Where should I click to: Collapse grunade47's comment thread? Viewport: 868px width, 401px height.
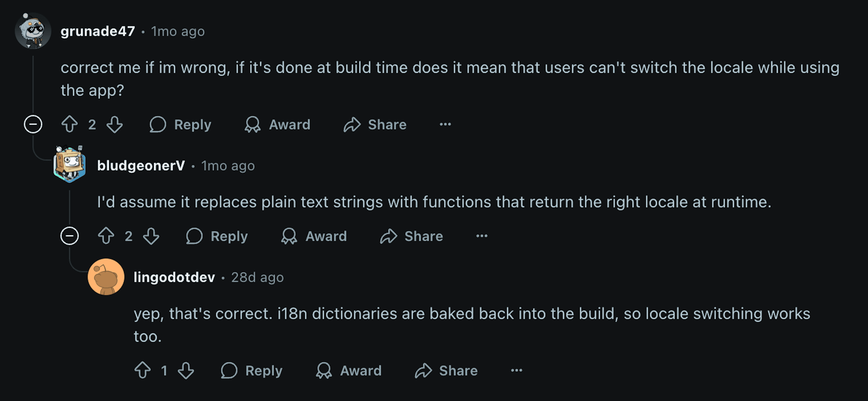(33, 124)
